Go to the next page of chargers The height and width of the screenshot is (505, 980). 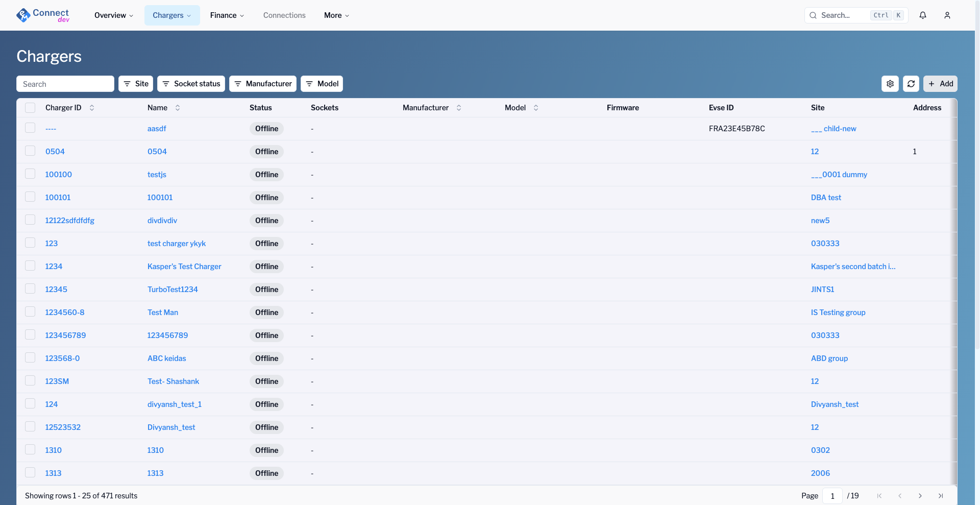pos(920,496)
